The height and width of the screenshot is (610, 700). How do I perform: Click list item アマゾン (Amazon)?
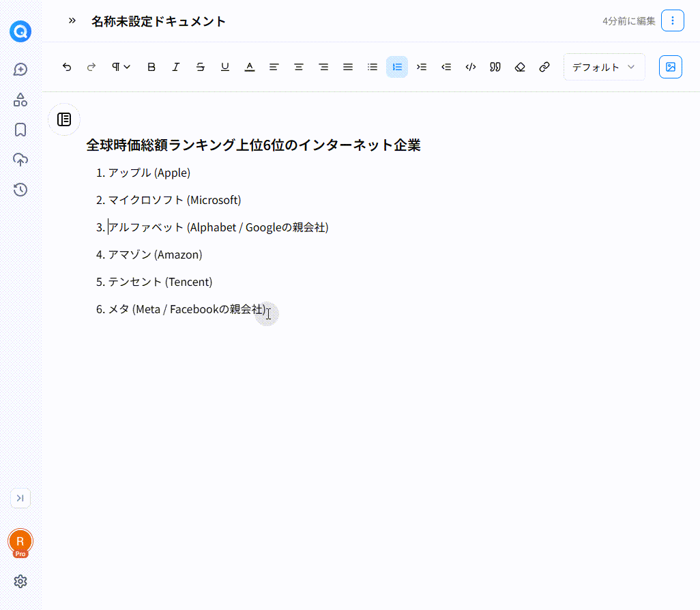pos(155,255)
